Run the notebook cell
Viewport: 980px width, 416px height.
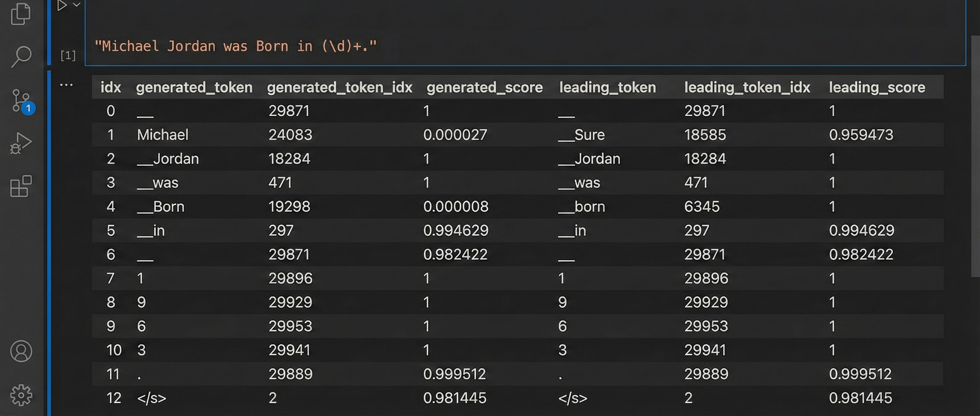62,5
